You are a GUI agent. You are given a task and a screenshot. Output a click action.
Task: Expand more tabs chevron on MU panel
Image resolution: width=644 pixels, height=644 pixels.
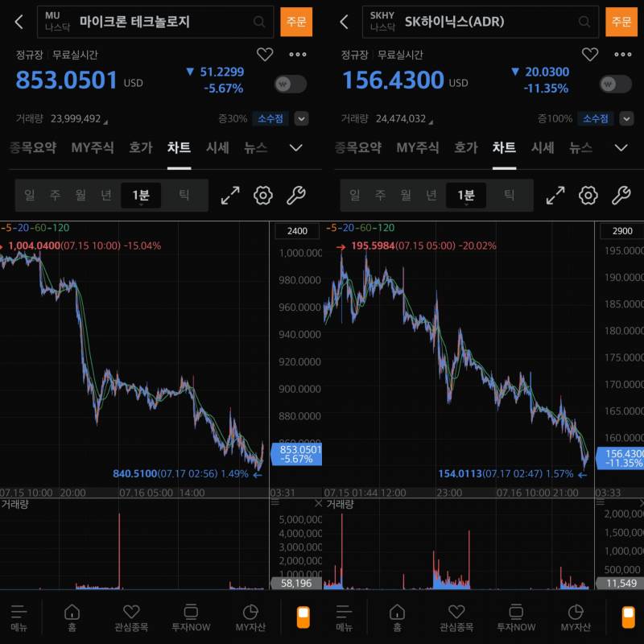[296, 147]
